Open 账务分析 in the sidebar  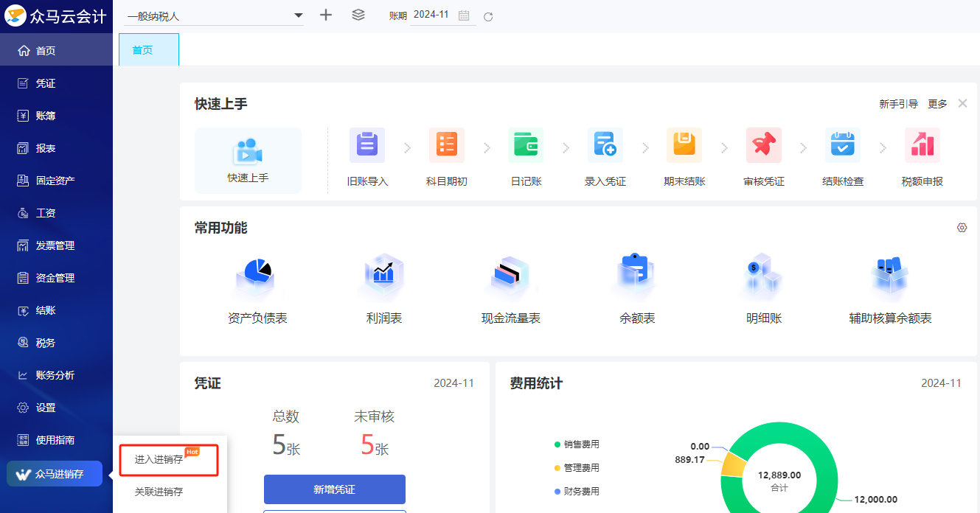56,375
